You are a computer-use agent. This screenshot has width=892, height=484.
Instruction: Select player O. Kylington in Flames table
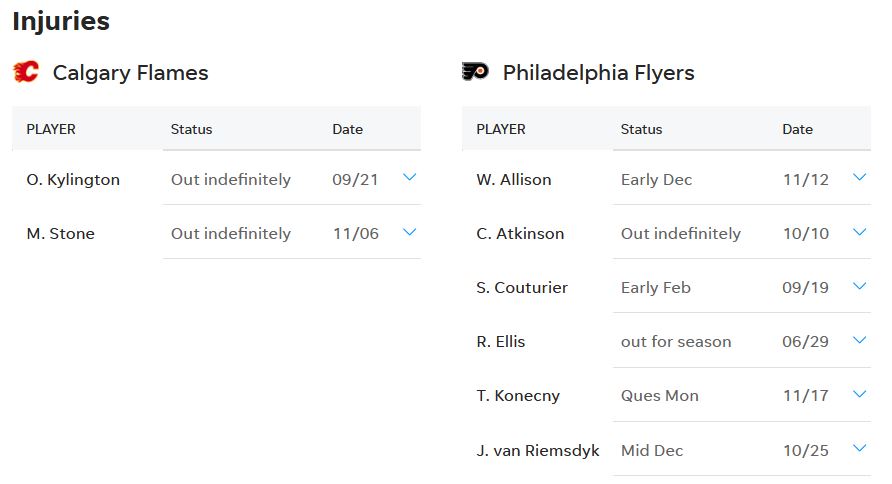(73, 180)
